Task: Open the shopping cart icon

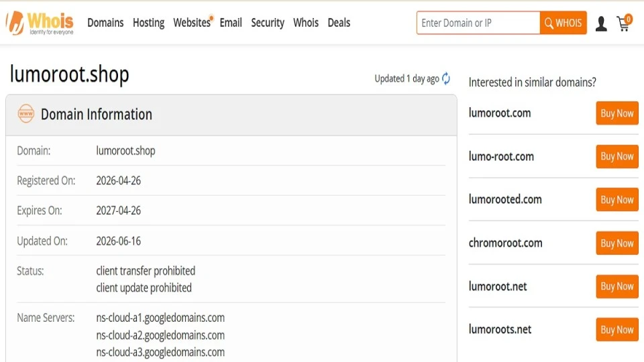Action: [x=625, y=23]
